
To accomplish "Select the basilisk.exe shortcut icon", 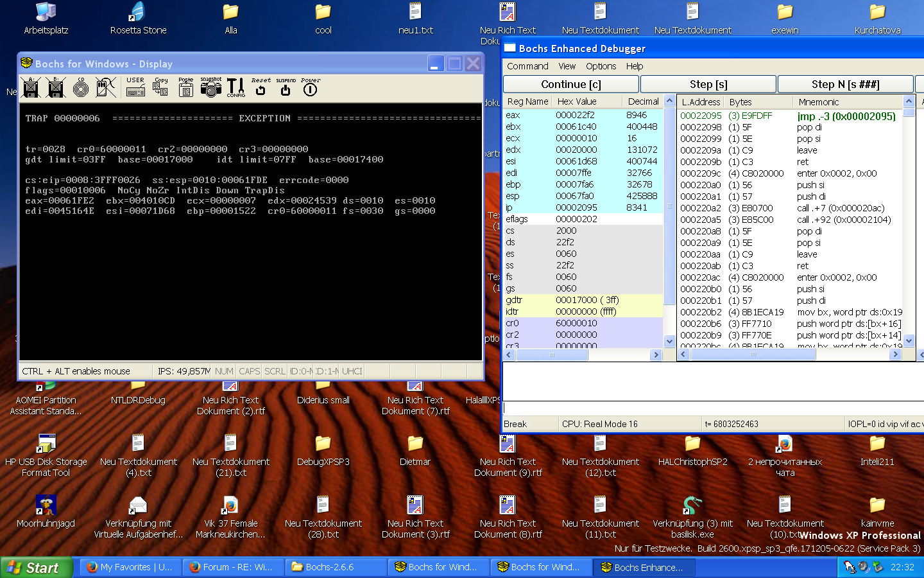I will [x=693, y=518].
